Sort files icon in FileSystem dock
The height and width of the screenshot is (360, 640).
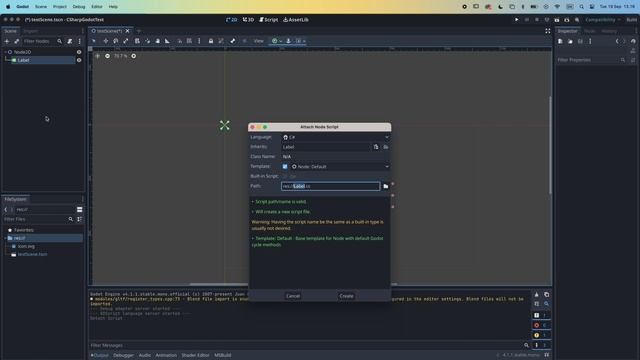click(x=80, y=219)
